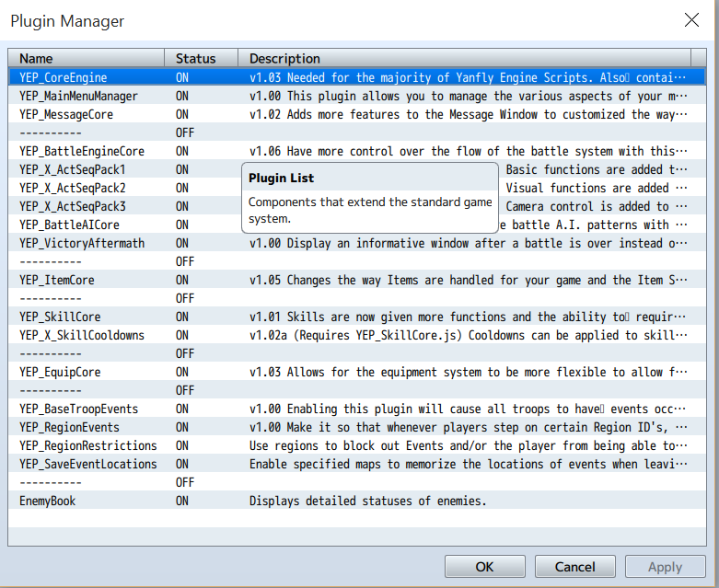Select the YEP_BaseTroopEvents plugin
719x588 pixels.
tap(78, 409)
